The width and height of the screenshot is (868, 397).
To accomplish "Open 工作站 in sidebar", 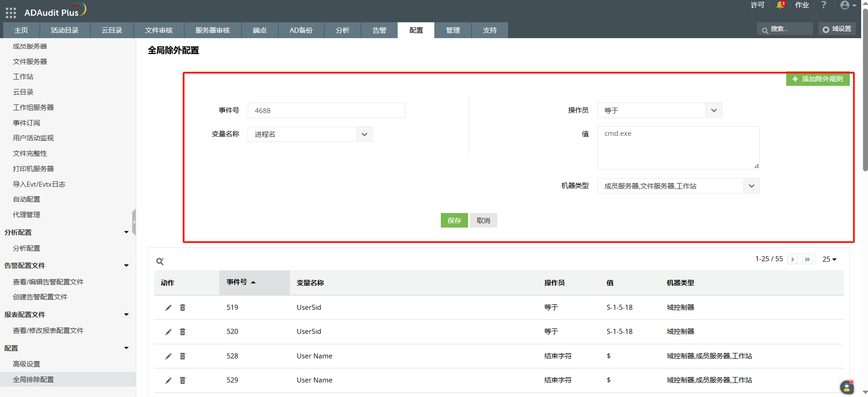I will coord(23,77).
